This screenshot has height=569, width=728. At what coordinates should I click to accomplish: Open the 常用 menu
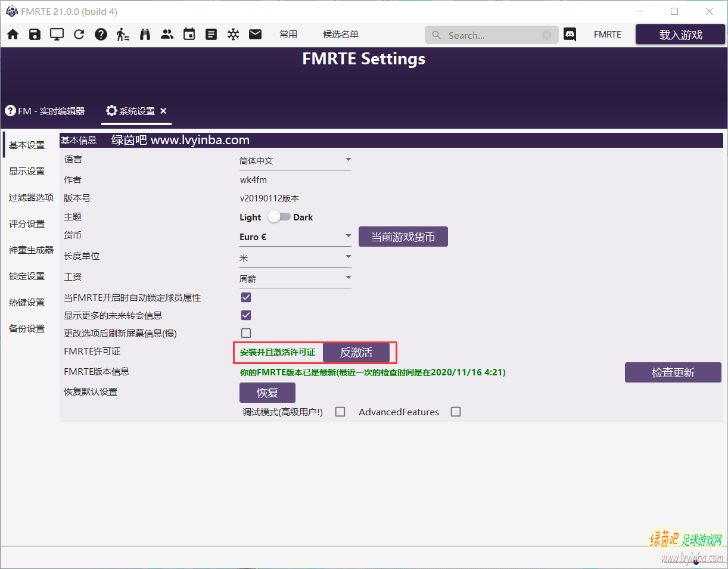(x=288, y=35)
